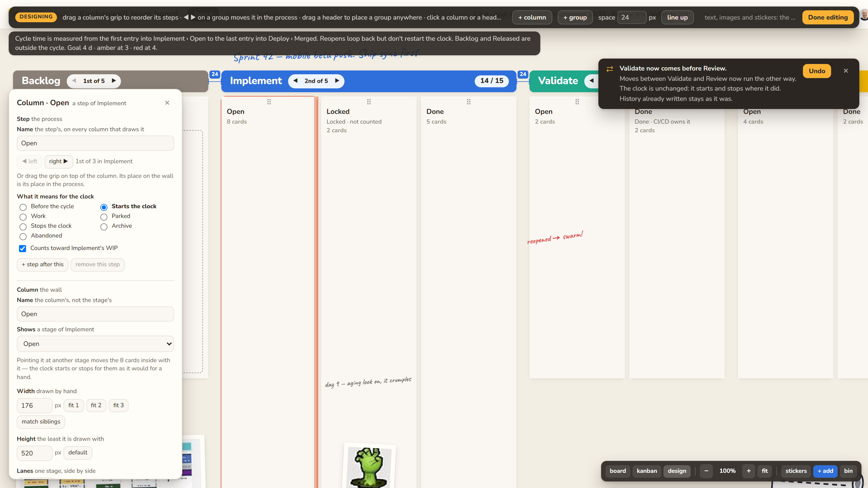The image size is (868, 488).
Task: Switch to kanban view
Action: point(647,471)
